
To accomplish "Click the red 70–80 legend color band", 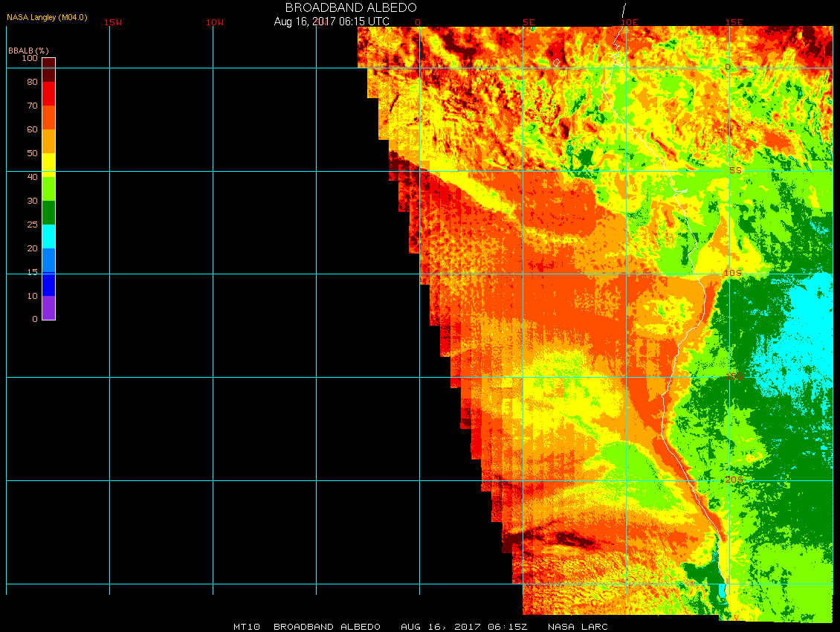I will click(x=48, y=94).
